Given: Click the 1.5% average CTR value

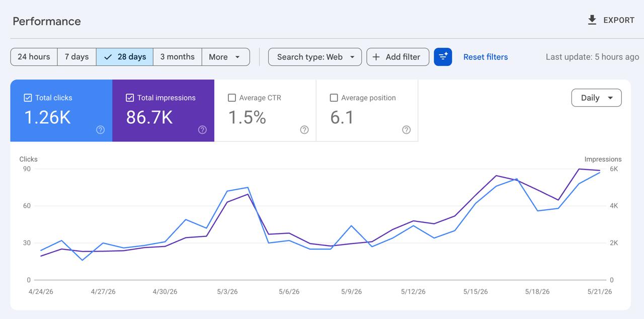Looking at the screenshot, I should [x=247, y=118].
